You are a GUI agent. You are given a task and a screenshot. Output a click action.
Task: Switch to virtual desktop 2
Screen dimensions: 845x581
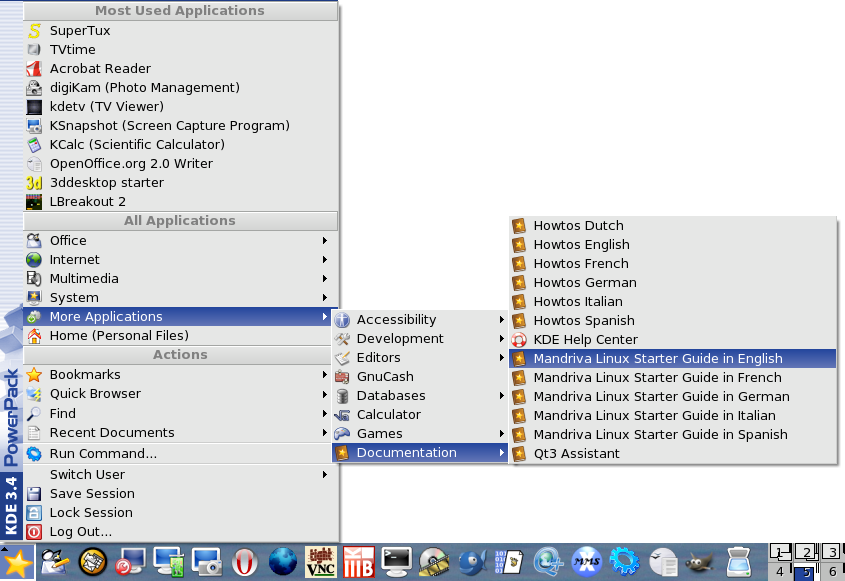[806, 552]
